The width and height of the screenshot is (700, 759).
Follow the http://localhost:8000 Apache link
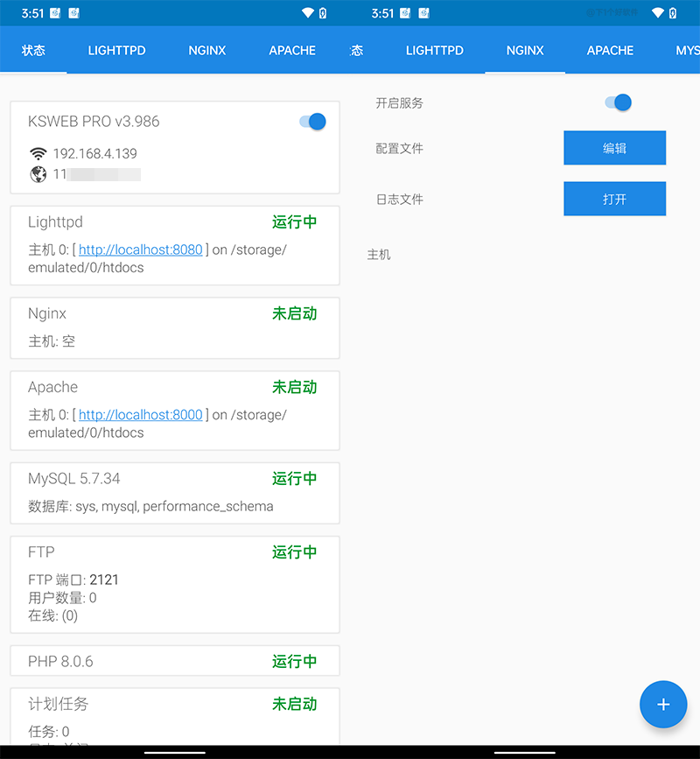tap(140, 414)
